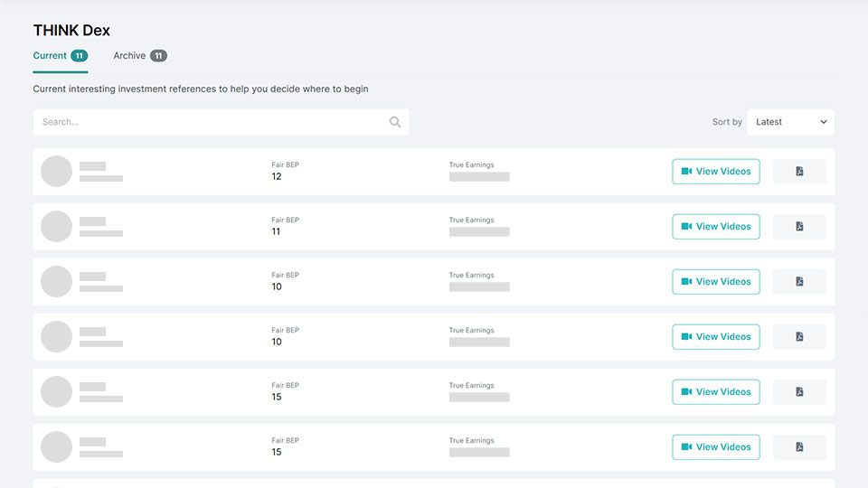
Task: Click the magnifying glass search icon
Action: point(395,122)
